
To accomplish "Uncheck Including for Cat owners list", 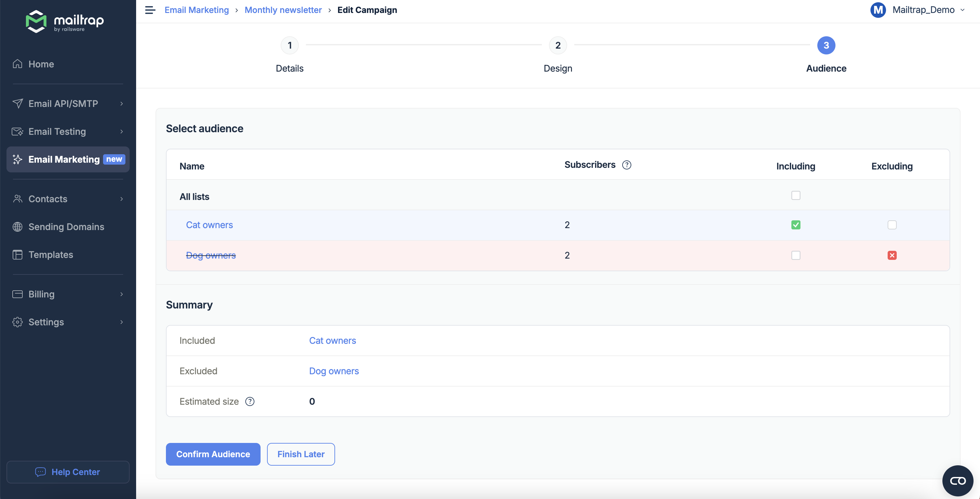I will pos(796,225).
